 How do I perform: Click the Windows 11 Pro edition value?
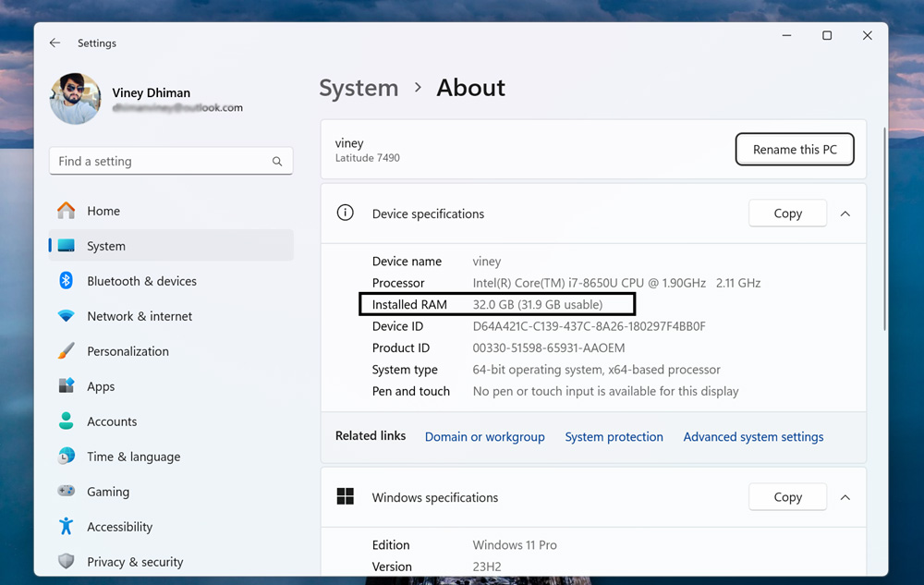pos(515,545)
